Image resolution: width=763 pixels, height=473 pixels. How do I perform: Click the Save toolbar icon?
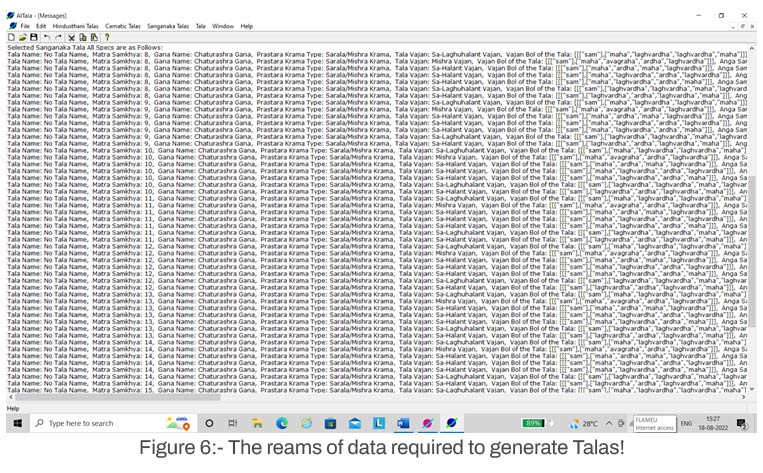(34, 37)
